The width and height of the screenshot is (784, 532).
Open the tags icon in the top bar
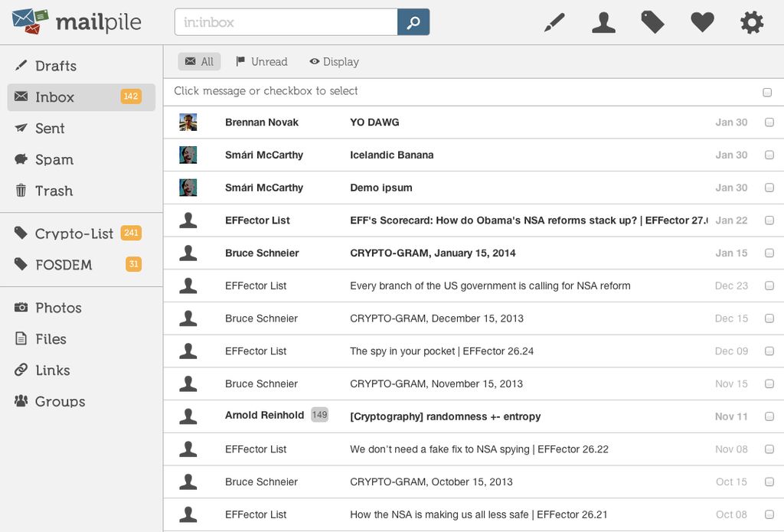pyautogui.click(x=652, y=22)
